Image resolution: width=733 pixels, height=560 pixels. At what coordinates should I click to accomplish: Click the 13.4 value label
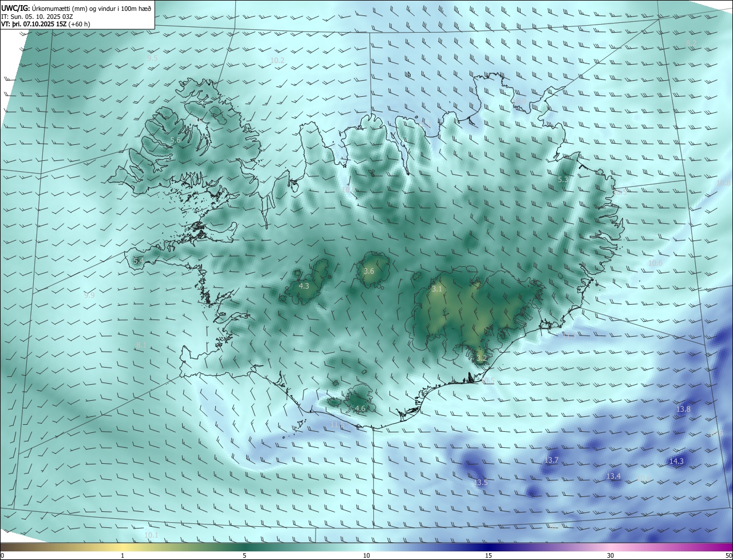(613, 476)
